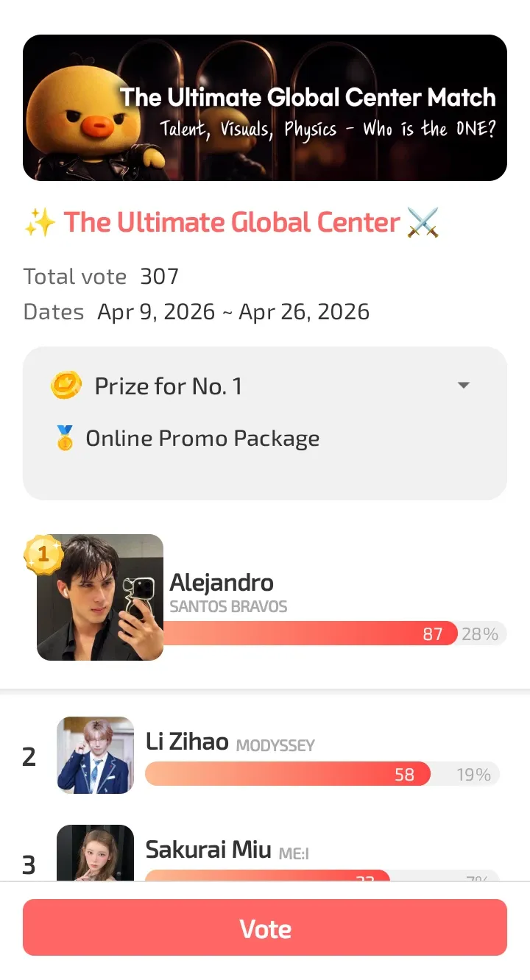Open the Prize for No. 1 section header
The image size is (530, 980).
coord(168,386)
